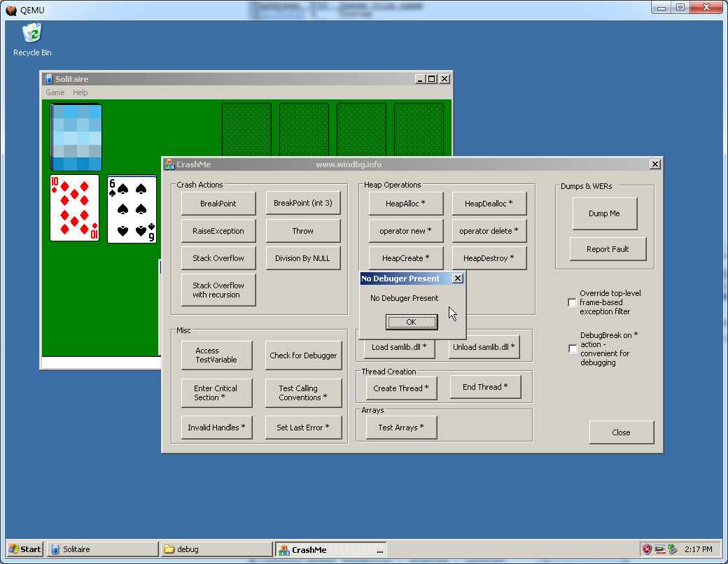
Task: Click the Report Fault button
Action: (608, 249)
